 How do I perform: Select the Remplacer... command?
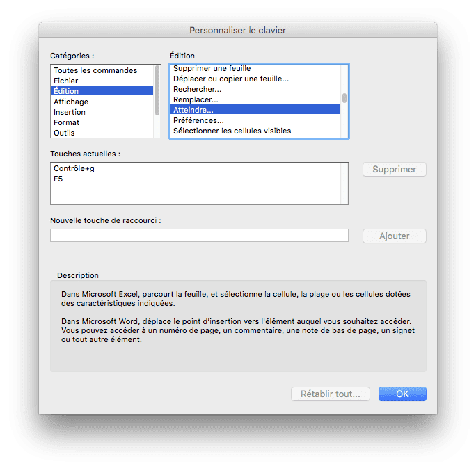coord(255,99)
